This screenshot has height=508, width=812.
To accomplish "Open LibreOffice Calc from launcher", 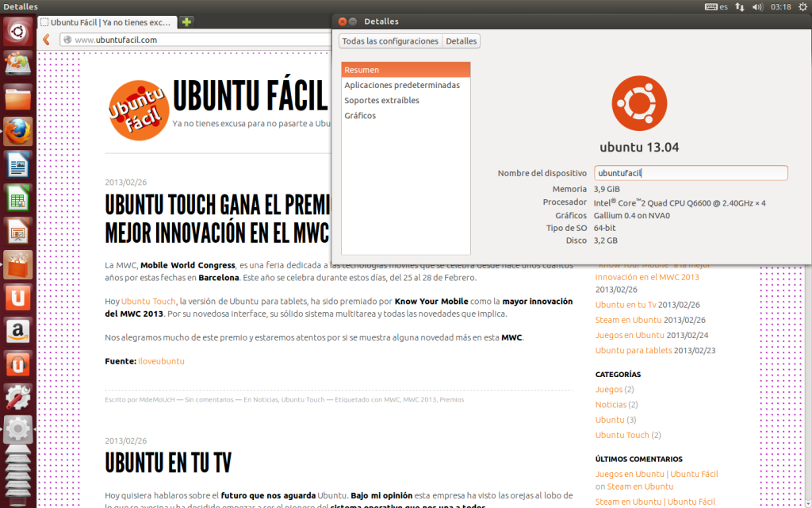I will 18,198.
